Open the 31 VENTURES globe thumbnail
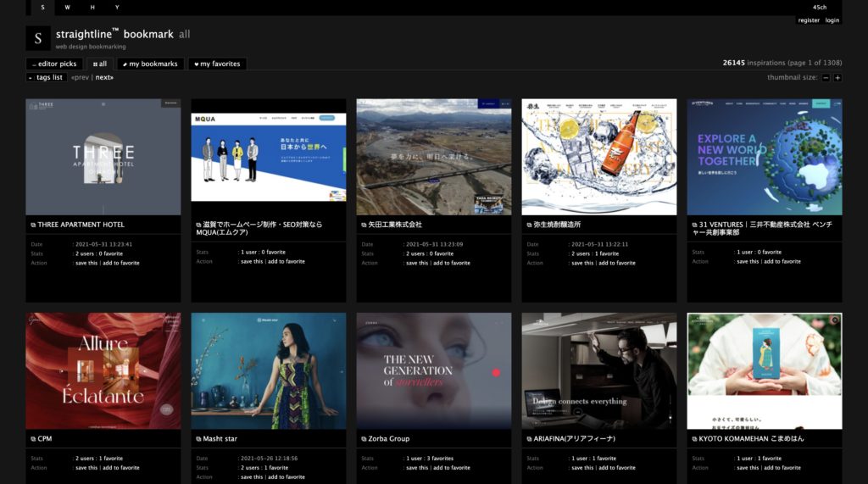Viewport: 868px width, 484px height. click(x=765, y=158)
